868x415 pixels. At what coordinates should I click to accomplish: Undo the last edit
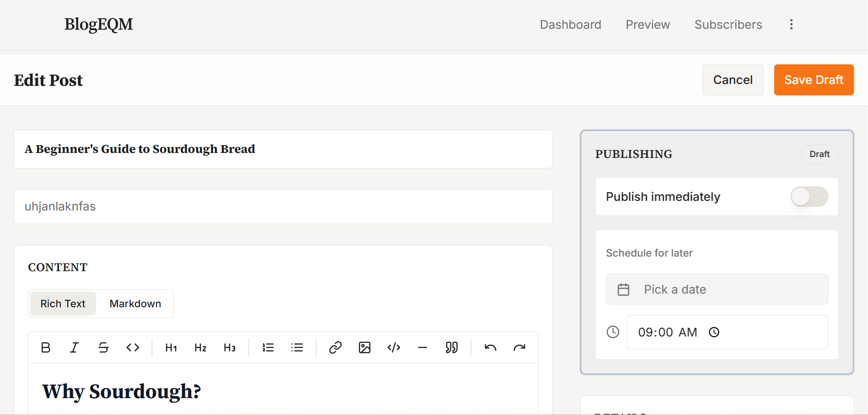tap(491, 347)
